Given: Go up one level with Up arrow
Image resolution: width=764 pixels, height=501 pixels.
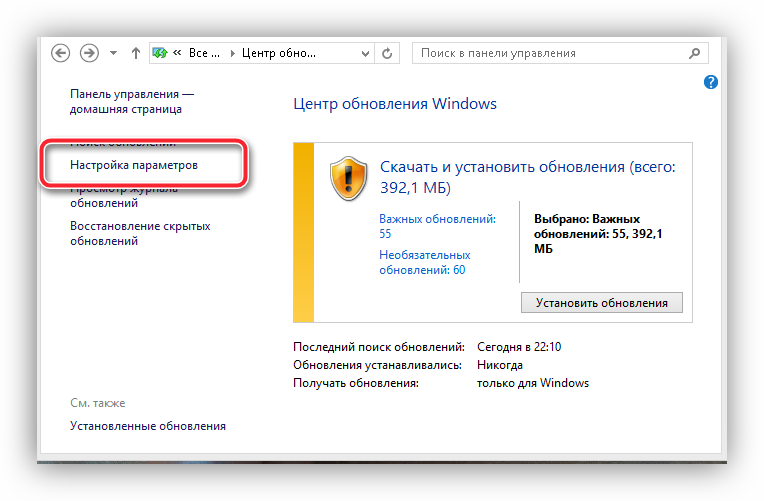Looking at the screenshot, I should point(136,53).
